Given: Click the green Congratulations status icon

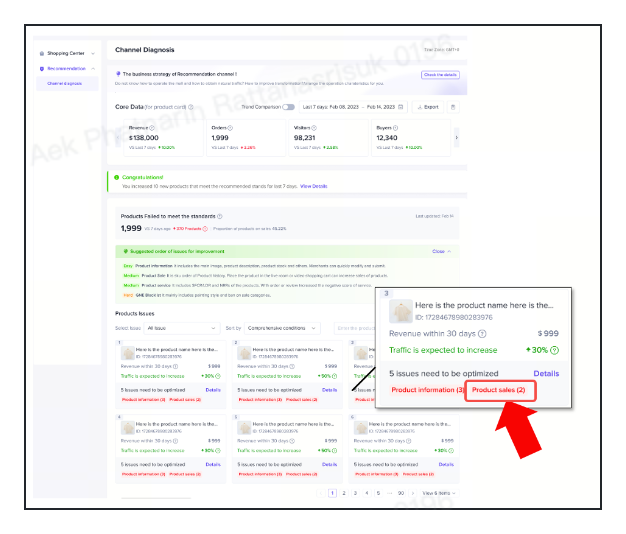Looking at the screenshot, I should coord(117,177).
